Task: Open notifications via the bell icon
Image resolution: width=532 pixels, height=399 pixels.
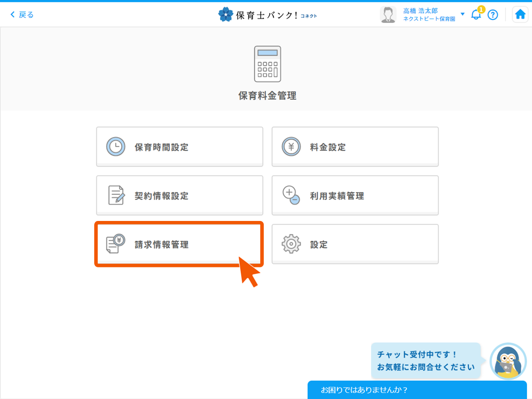Action: (475, 15)
